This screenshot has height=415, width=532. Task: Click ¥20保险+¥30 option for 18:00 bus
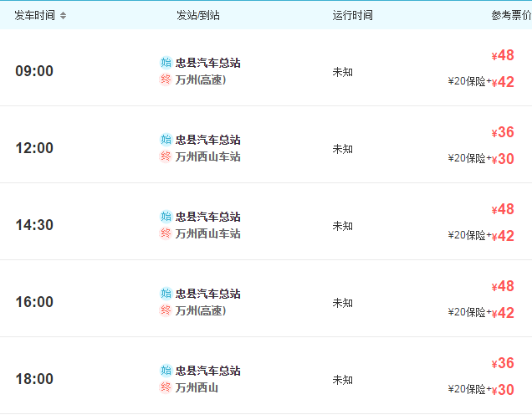tap(481, 390)
